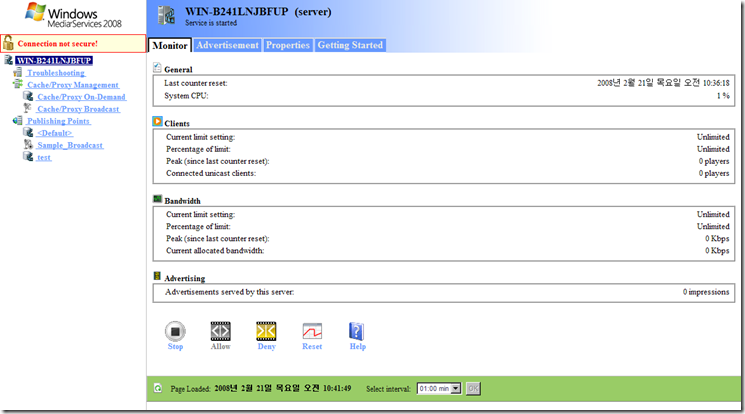Click the refresh icon beside Page Loaded

[x=158, y=388]
